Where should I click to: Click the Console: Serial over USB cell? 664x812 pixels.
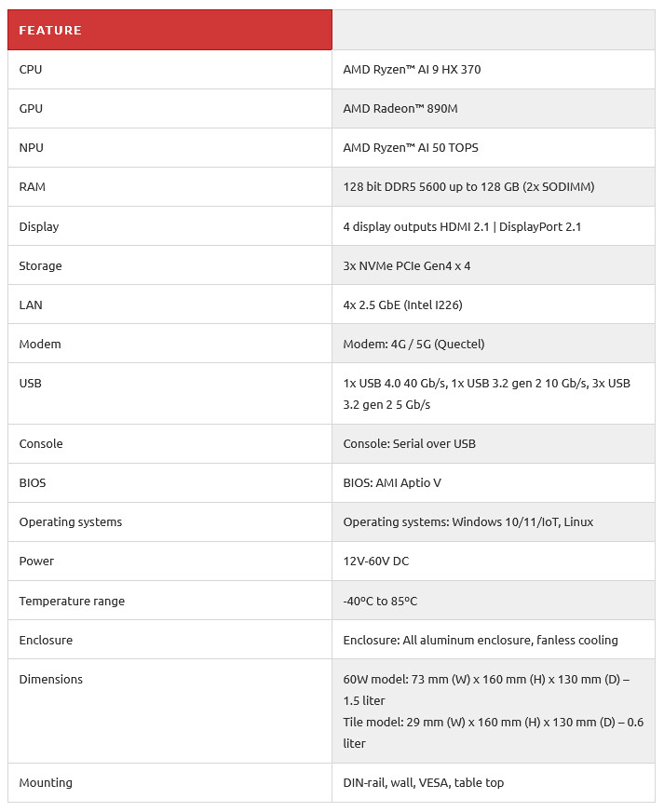point(409,444)
